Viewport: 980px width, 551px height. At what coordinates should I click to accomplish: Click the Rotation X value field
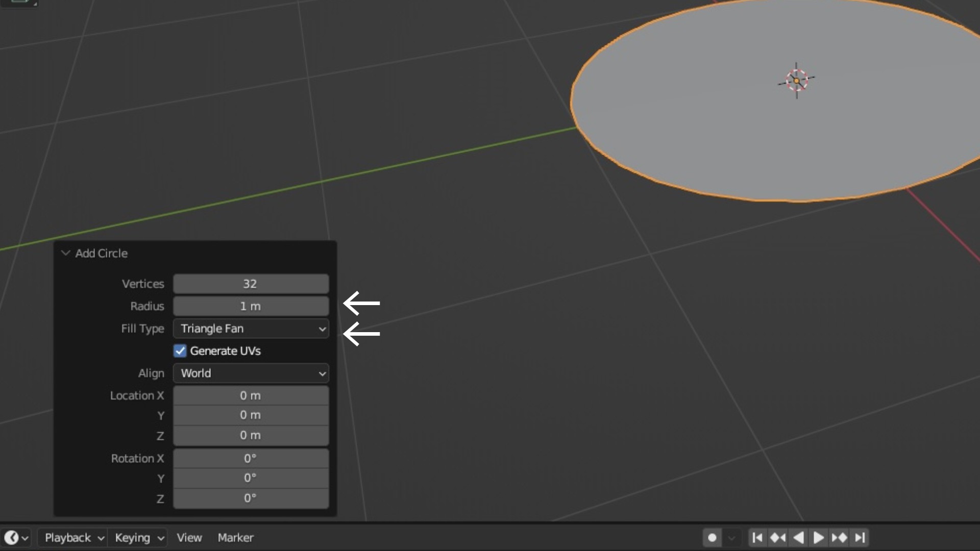251,458
